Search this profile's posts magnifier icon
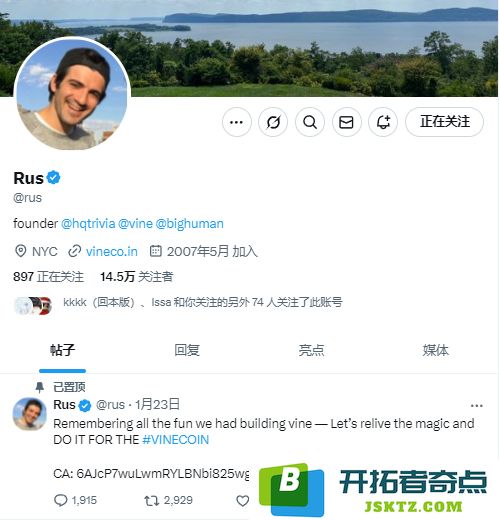499x520 pixels. 310,122
